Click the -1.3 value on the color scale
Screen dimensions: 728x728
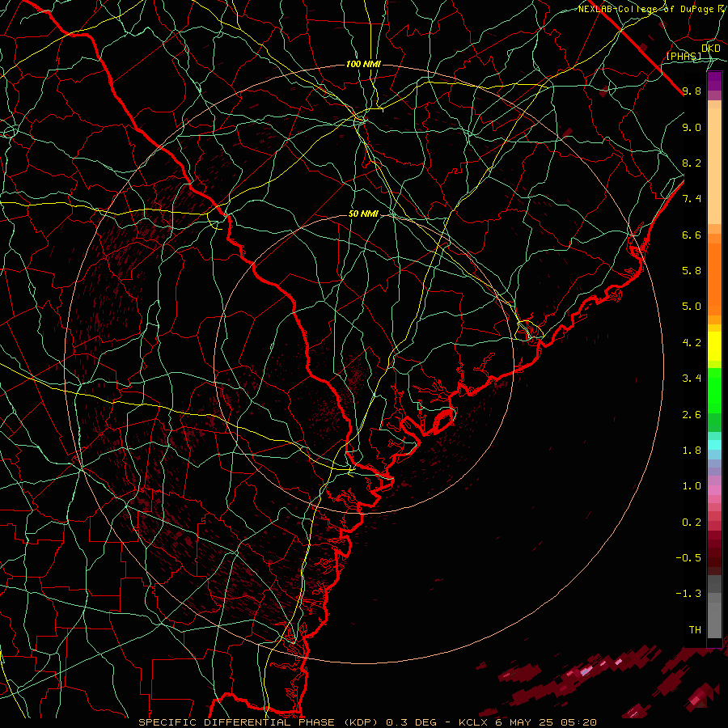coord(688,595)
